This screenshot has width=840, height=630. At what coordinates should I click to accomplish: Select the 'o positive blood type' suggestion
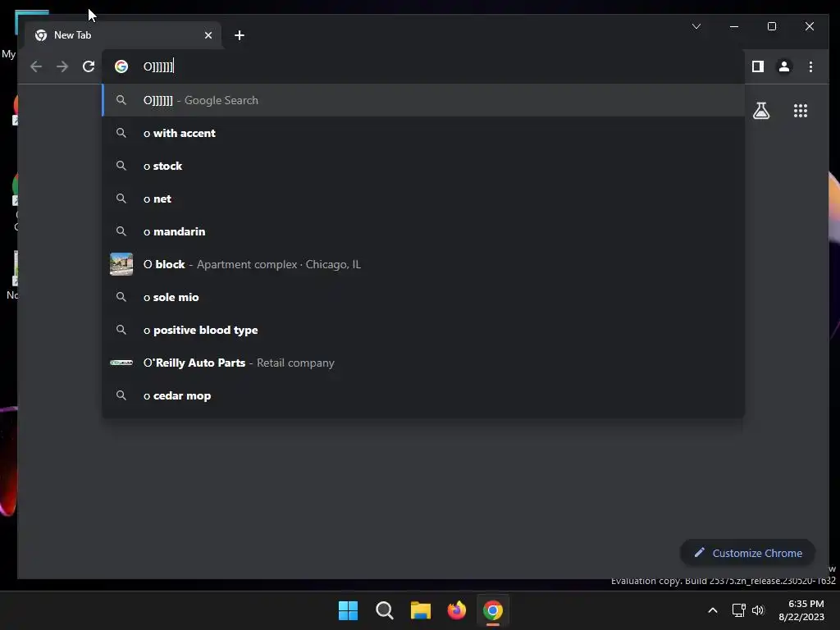(x=423, y=330)
